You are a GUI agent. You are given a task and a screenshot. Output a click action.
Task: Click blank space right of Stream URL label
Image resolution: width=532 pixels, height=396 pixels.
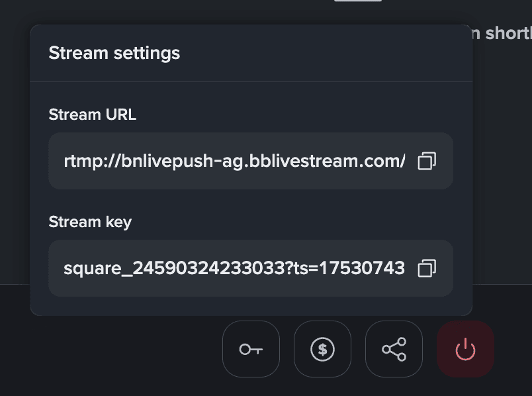tap(298, 115)
